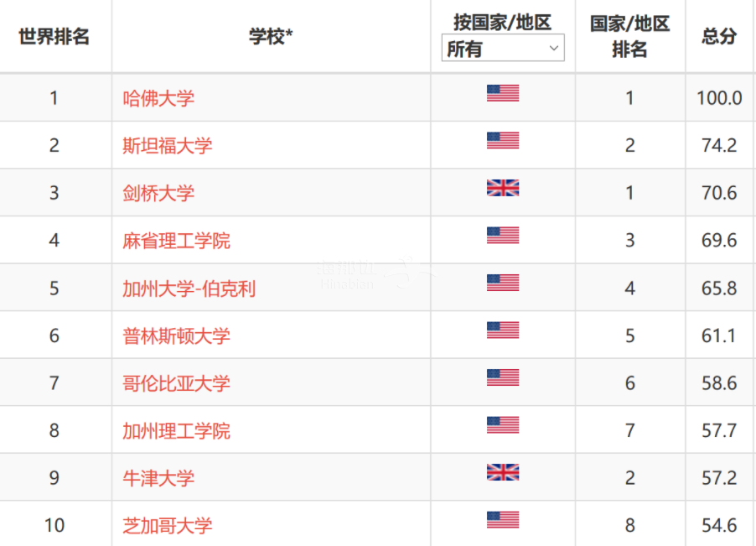
Task: Click the US flag next to Stanford
Action: point(503,140)
